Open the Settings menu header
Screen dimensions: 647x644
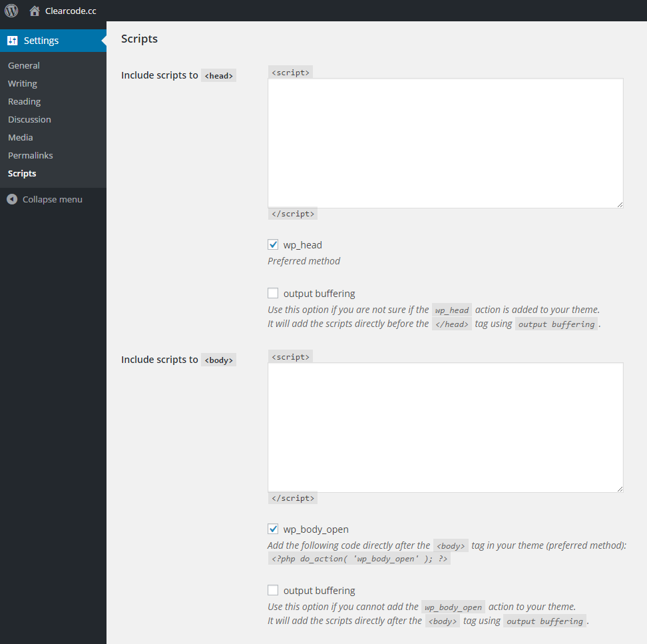53,41
